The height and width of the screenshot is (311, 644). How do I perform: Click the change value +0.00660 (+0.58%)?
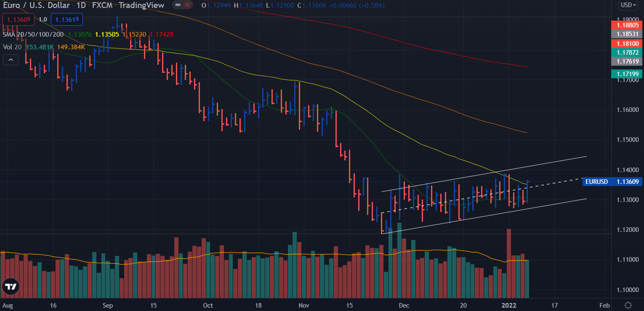357,5
